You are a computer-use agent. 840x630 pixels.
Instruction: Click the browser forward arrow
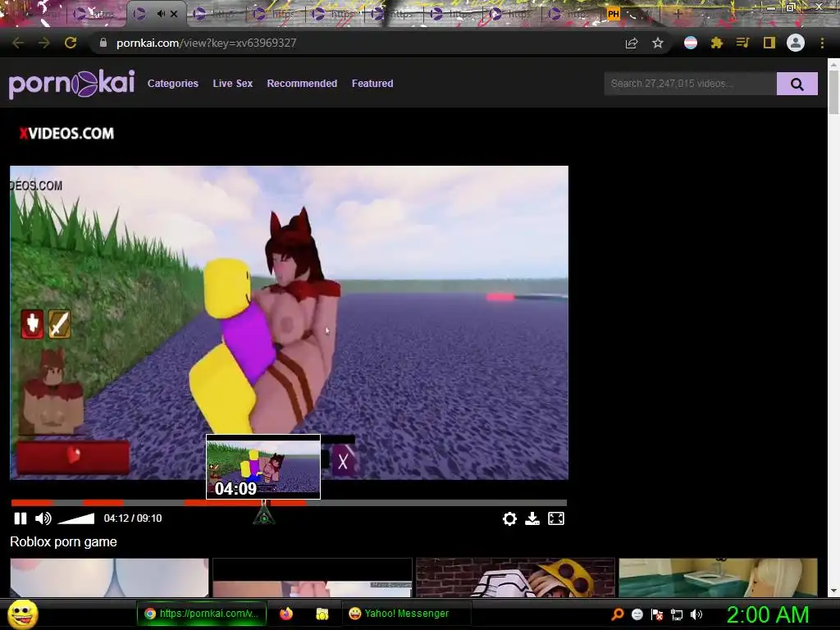(x=44, y=43)
